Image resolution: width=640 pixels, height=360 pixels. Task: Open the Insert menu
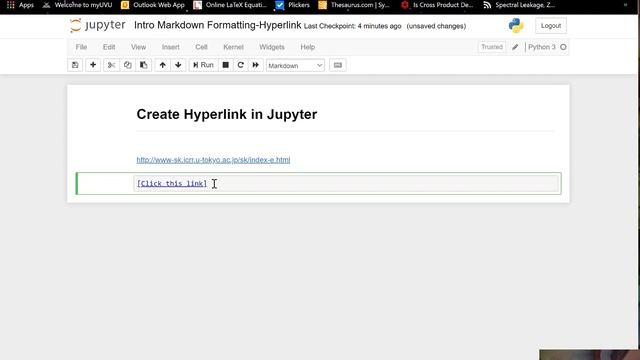coord(171,47)
